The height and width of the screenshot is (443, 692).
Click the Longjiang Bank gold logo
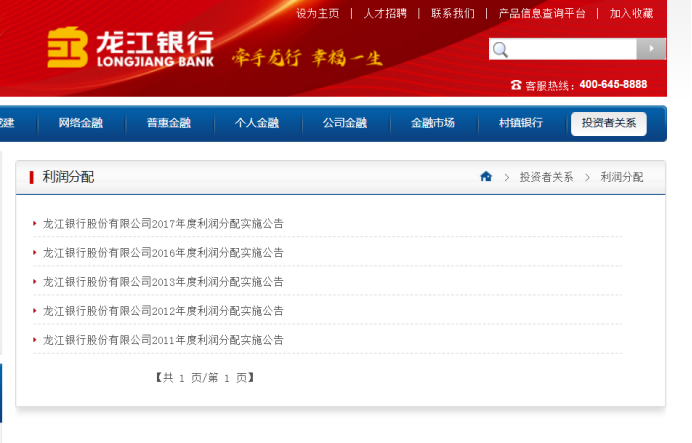pyautogui.click(x=68, y=47)
